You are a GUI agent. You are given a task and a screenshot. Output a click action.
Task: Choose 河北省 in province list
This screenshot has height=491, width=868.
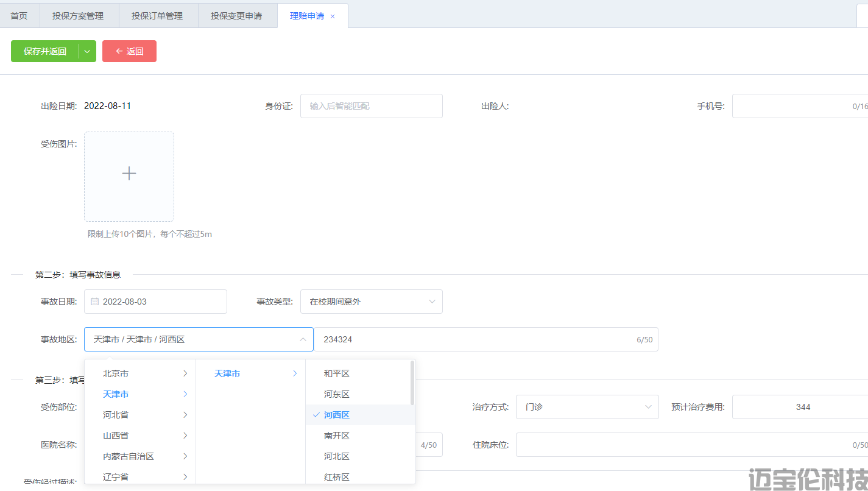(140, 415)
